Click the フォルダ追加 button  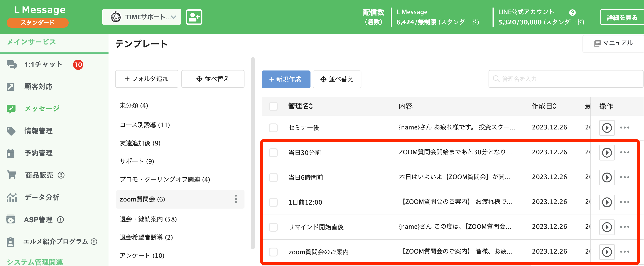147,79
